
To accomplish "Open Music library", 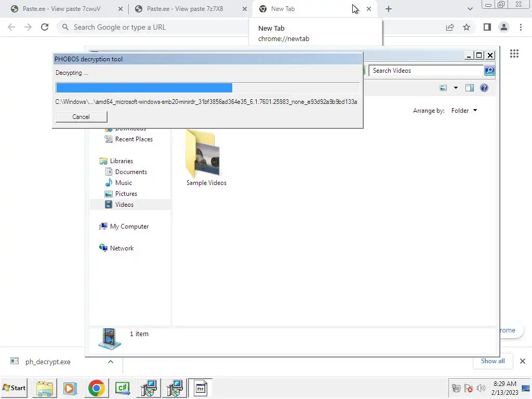I will pos(118,182).
